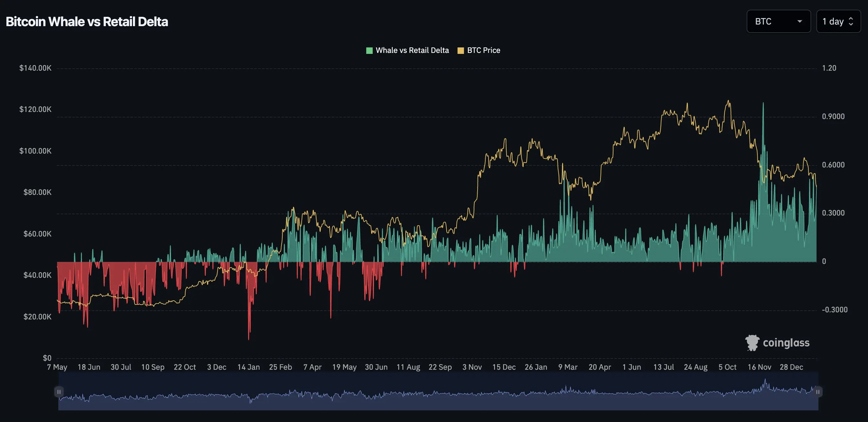Click the coinglass watermark text

(x=786, y=343)
